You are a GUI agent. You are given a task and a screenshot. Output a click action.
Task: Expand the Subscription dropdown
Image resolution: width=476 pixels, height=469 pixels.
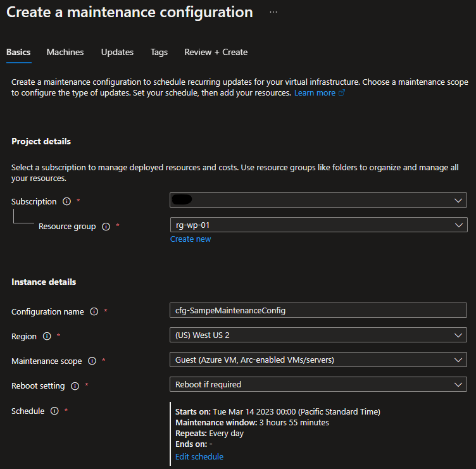click(318, 200)
